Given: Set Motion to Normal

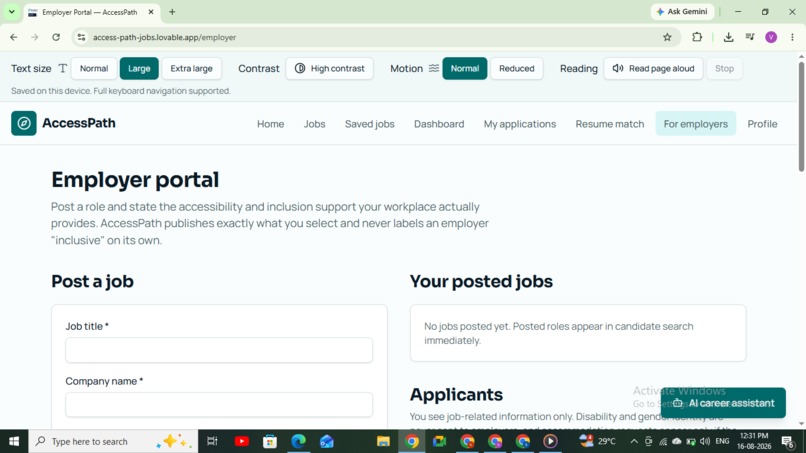Looking at the screenshot, I should 465,68.
